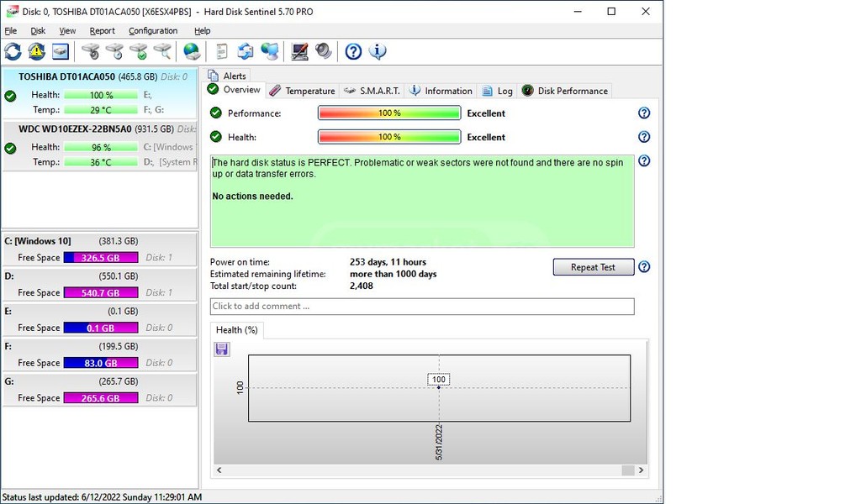The width and height of the screenshot is (861, 504).
Task: Click the start/stop count value 2,408
Action: tap(362, 286)
